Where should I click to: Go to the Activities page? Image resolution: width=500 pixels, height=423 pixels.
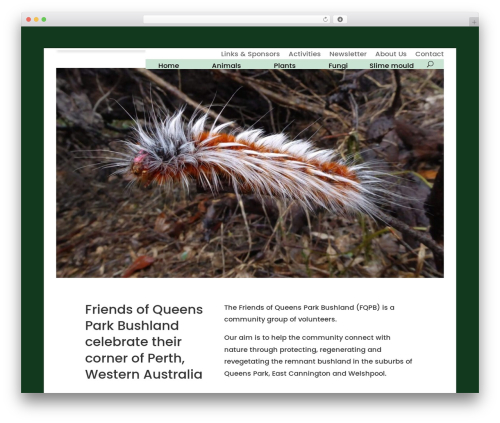coord(304,54)
